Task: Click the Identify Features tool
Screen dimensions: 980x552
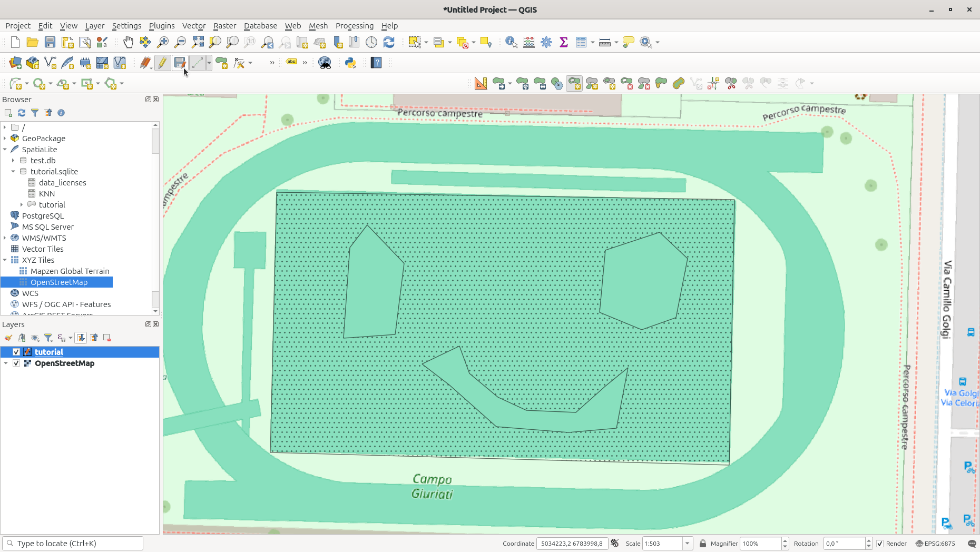Action: pos(511,42)
